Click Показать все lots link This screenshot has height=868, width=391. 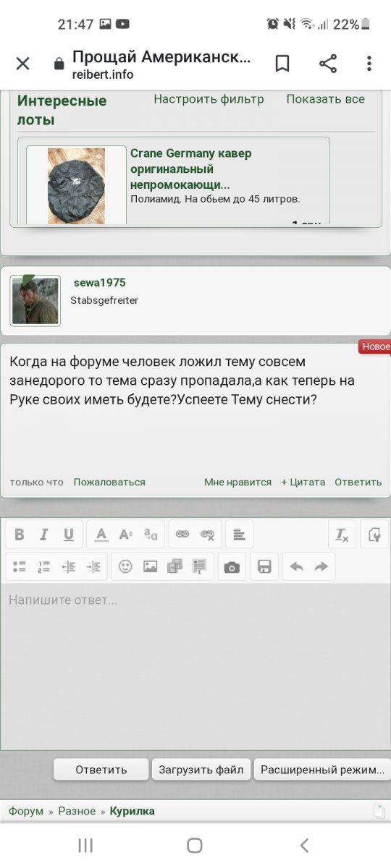[326, 99]
